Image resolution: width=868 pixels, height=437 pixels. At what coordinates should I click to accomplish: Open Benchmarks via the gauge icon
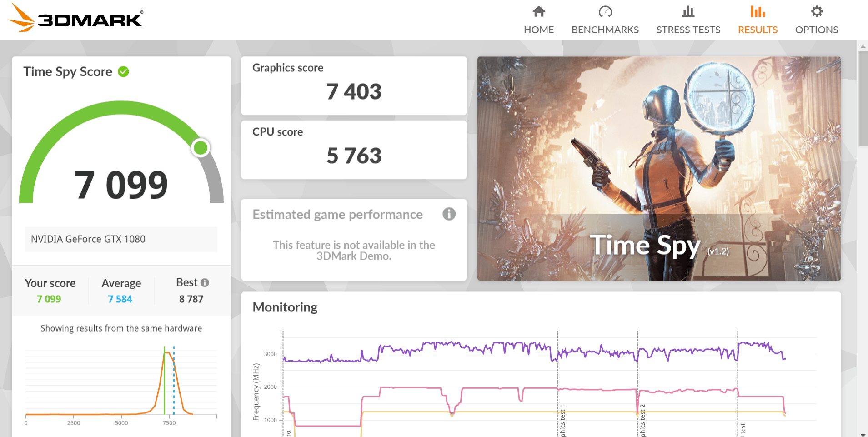(605, 11)
